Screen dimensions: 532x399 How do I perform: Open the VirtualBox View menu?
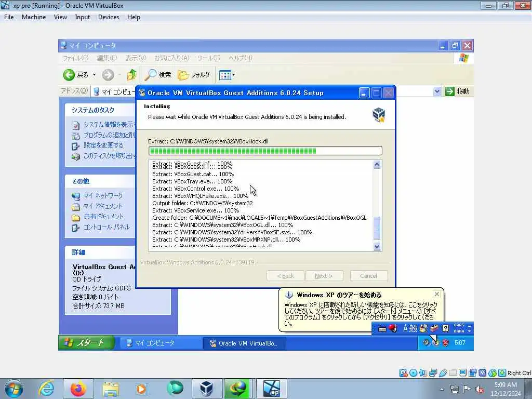click(x=60, y=17)
